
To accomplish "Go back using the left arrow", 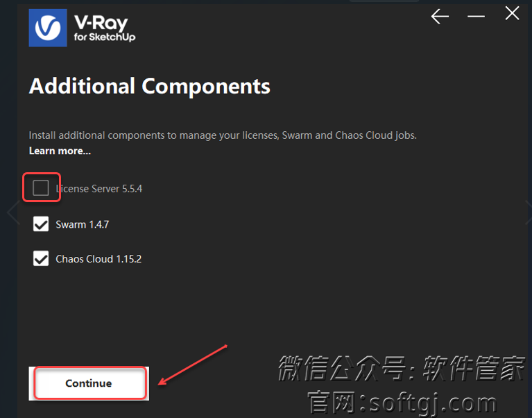I will pos(440,16).
